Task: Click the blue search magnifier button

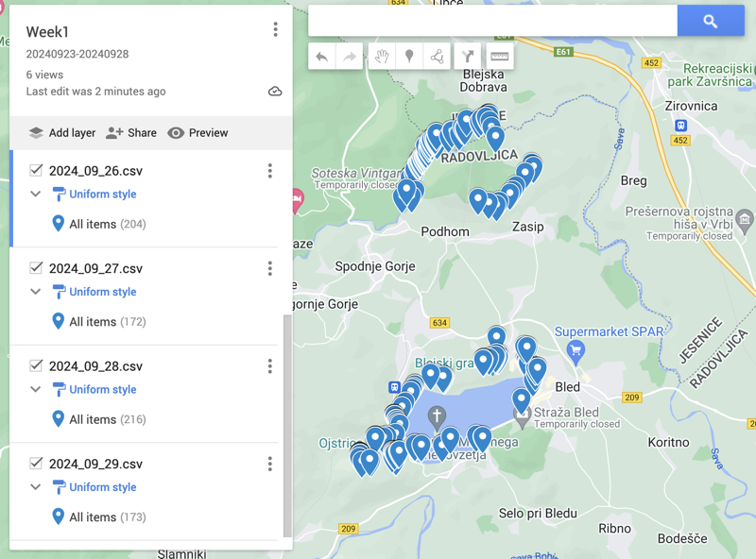Action: [x=711, y=21]
